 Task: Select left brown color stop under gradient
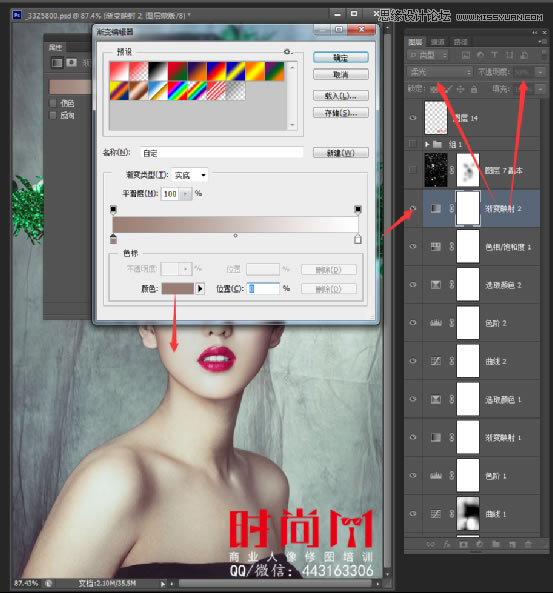113,239
